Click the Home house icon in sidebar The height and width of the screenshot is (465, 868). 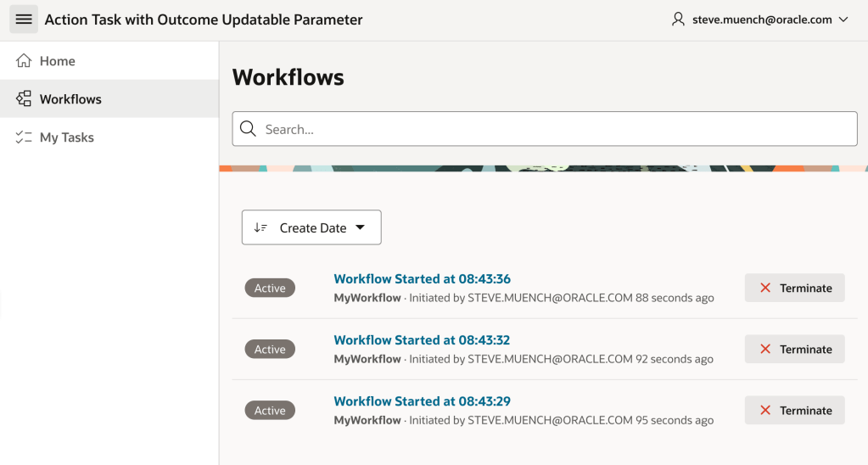pyautogui.click(x=24, y=61)
